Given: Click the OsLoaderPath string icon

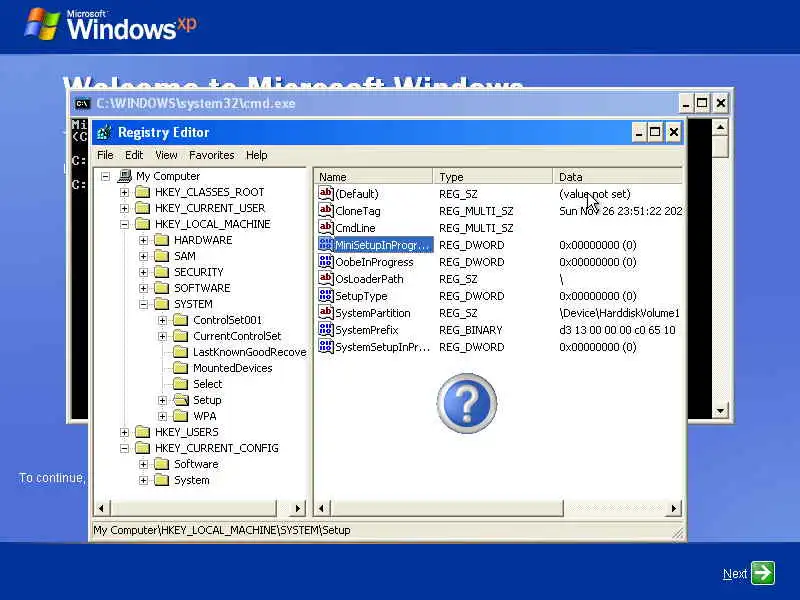Looking at the screenshot, I should [x=326, y=278].
